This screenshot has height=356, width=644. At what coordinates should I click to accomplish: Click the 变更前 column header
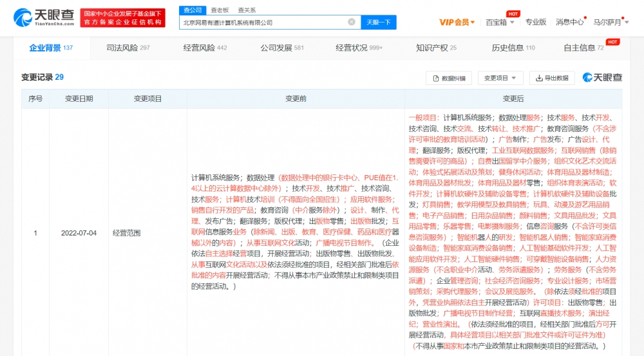click(x=296, y=99)
